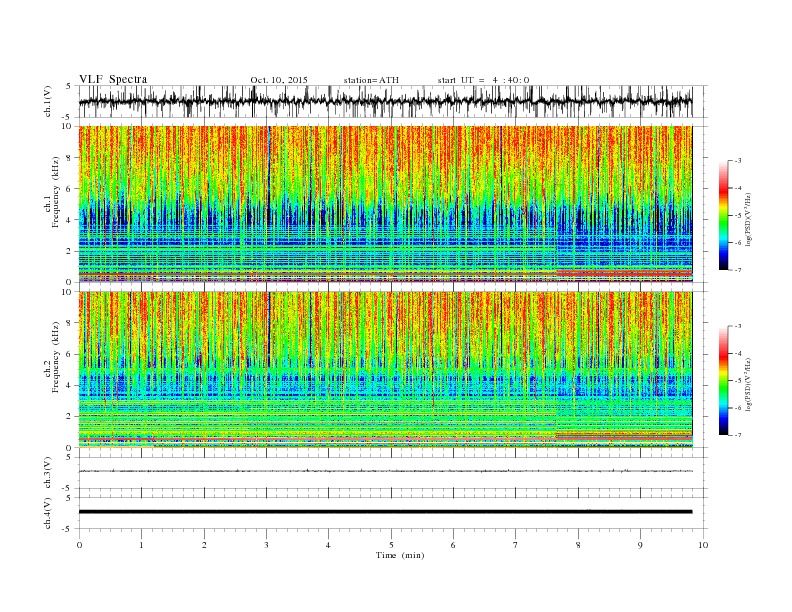Click the "5" minute time-axis label
Viewport: 792px width, 612px height.
coord(391,545)
